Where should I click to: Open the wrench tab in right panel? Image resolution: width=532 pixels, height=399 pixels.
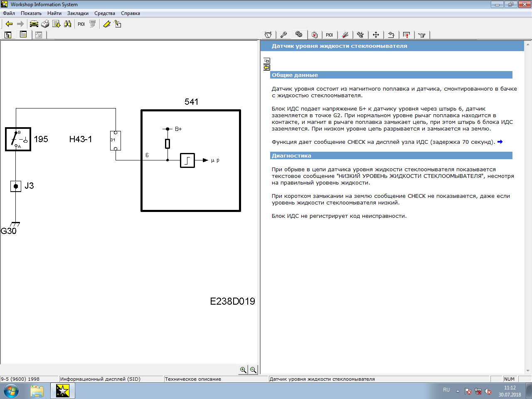[284, 35]
